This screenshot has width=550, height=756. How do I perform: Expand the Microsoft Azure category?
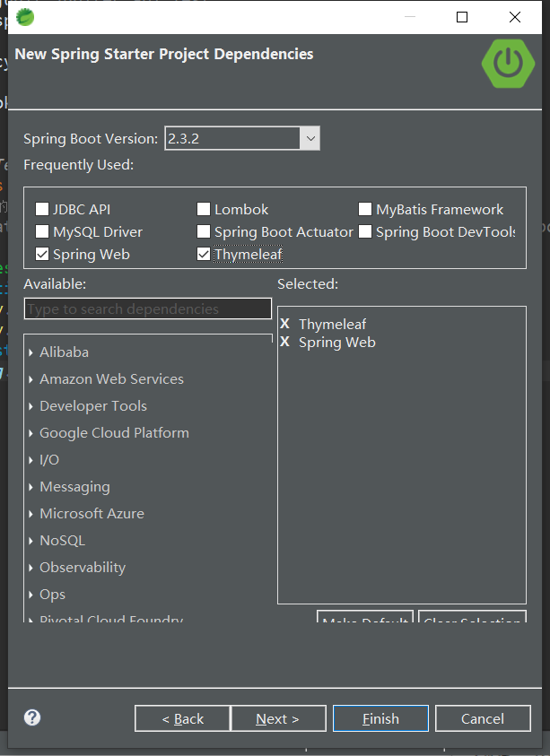point(31,514)
